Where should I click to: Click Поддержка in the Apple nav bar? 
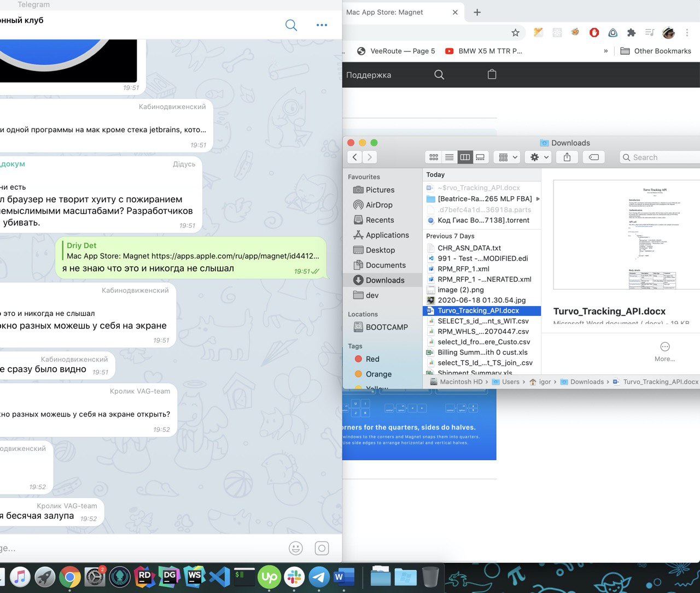369,75
